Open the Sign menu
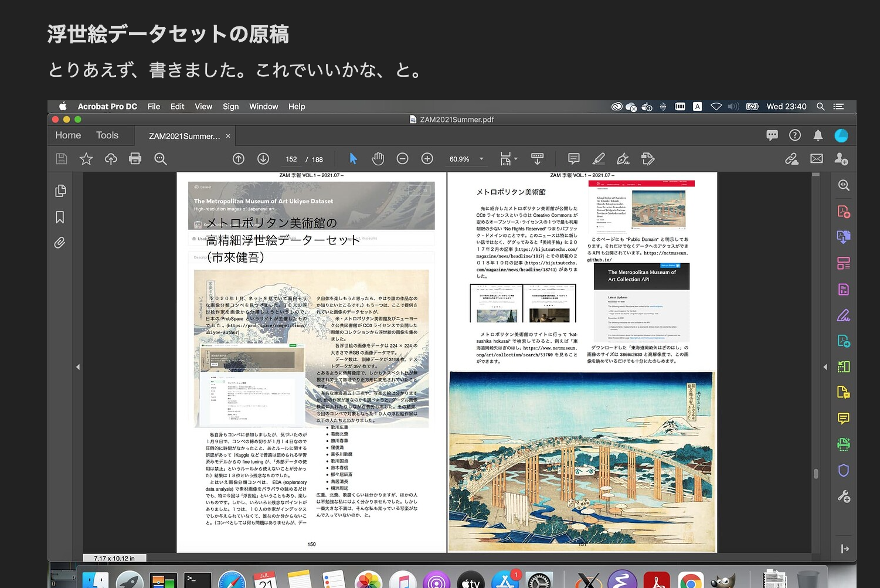This screenshot has width=880, height=588. pyautogui.click(x=230, y=106)
